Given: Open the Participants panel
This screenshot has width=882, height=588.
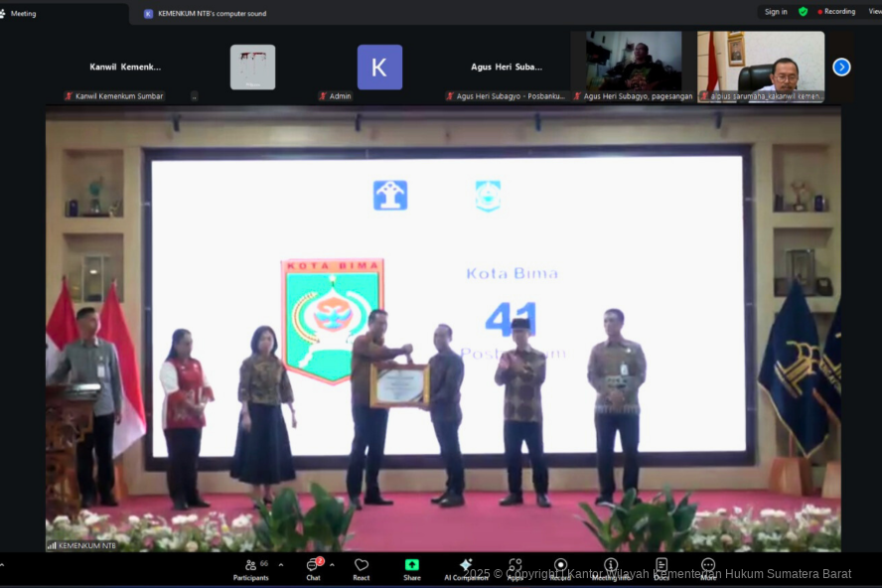Looking at the screenshot, I should tap(250, 569).
